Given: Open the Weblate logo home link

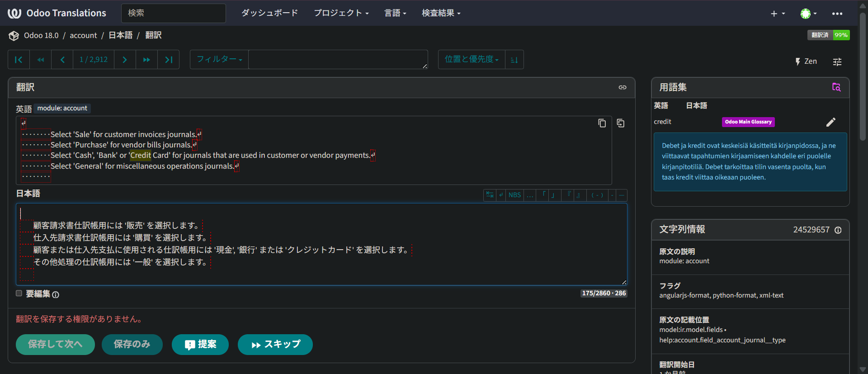Looking at the screenshot, I should [x=57, y=13].
